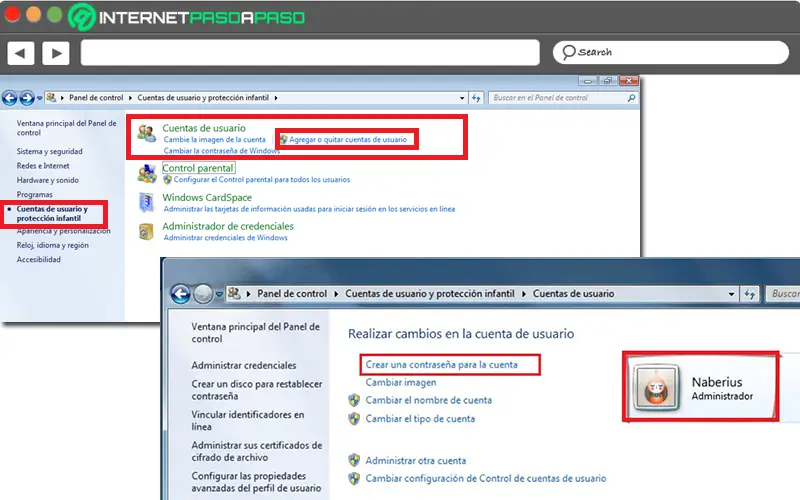Click Cambie la imagen de la cuenta
800x500 pixels.
[215, 139]
